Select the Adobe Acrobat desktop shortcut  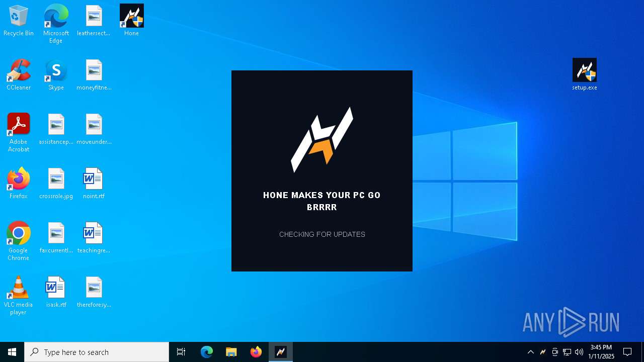pos(19,133)
